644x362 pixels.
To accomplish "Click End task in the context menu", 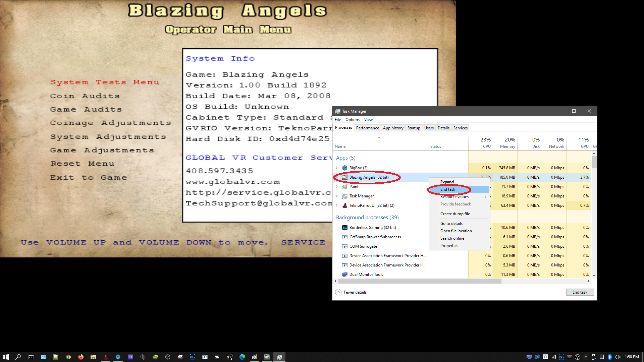I will click(447, 189).
